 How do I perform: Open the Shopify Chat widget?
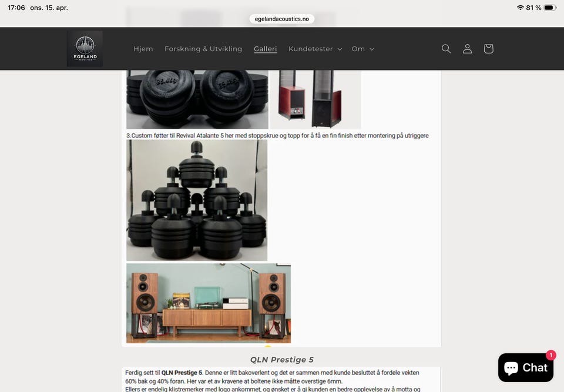point(525,367)
